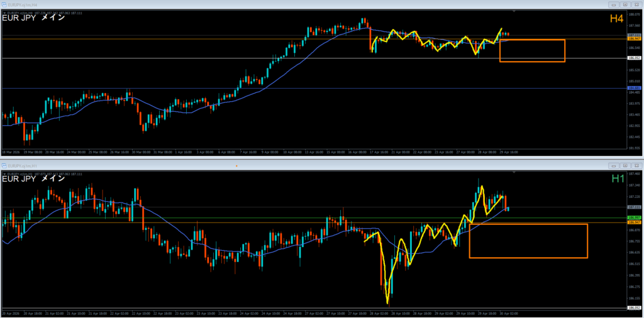
Task: Close the H4 EURJPY chart window
Action: (x=636, y=4)
